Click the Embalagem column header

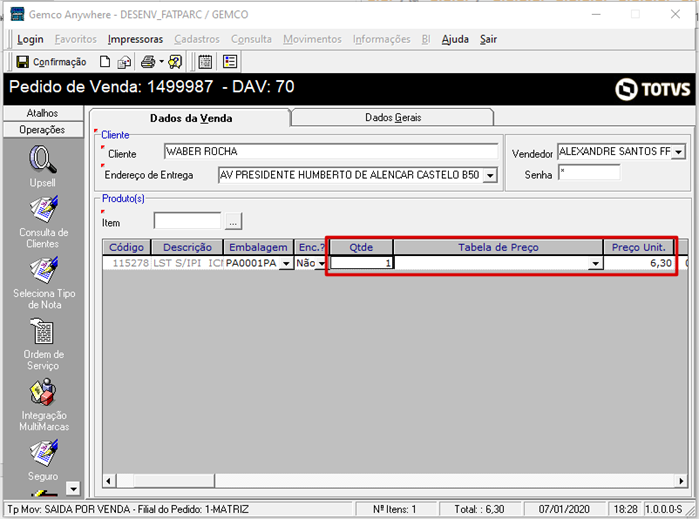[x=259, y=247]
